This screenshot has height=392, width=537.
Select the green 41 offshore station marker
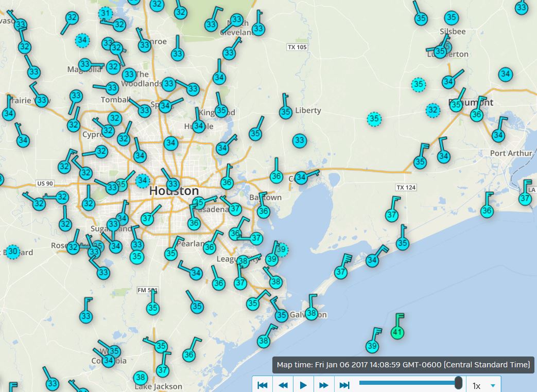(x=397, y=332)
